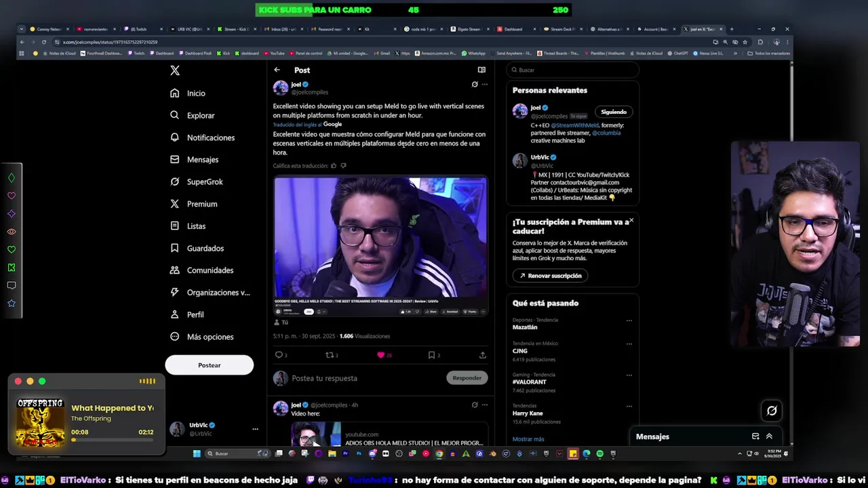Go to Inicio in the sidebar
This screenshot has width=868, height=488.
pos(189,94)
